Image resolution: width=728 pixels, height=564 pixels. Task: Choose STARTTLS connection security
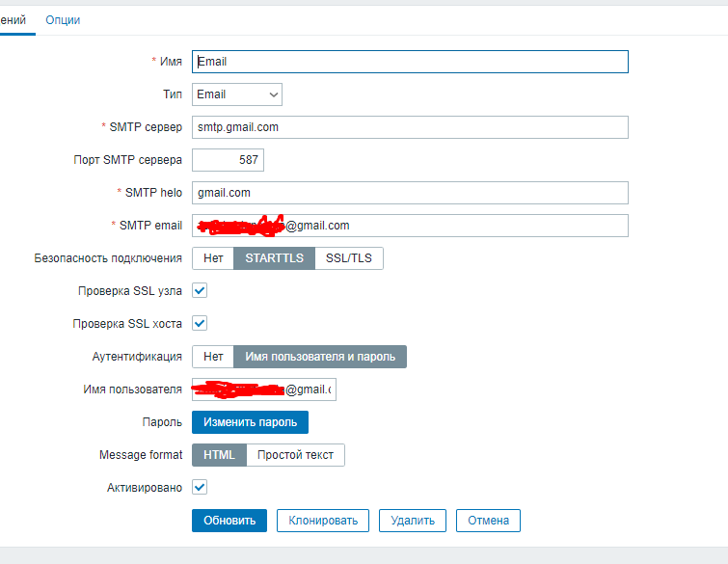[x=275, y=258]
